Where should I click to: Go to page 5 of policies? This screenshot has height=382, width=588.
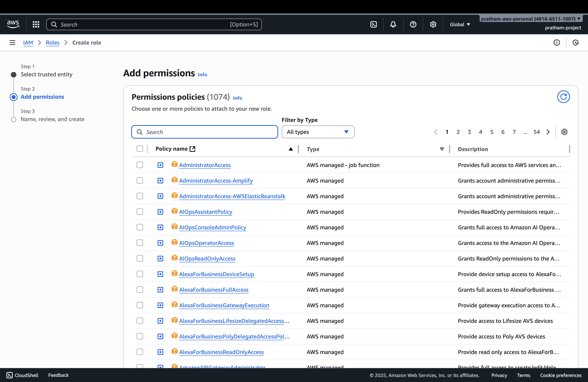click(x=492, y=132)
